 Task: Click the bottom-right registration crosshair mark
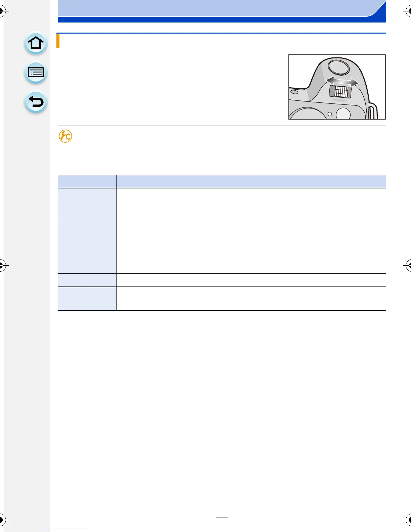pos(408,520)
